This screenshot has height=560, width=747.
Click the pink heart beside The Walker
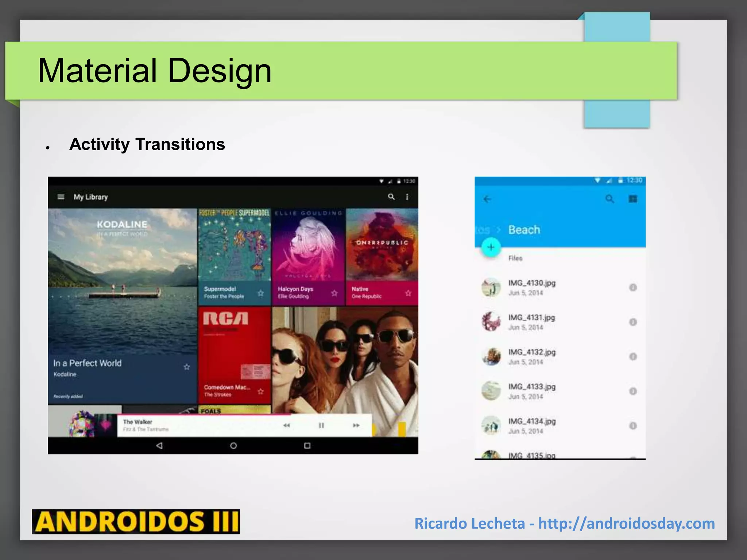coord(106,425)
